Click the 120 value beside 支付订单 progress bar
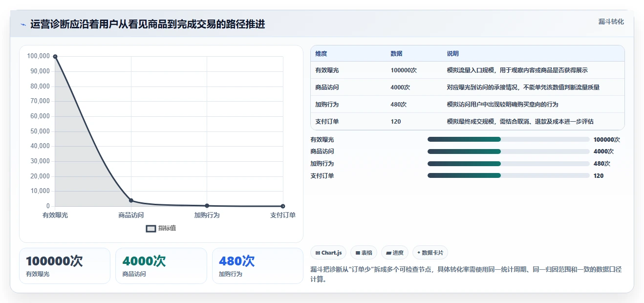 click(x=599, y=175)
